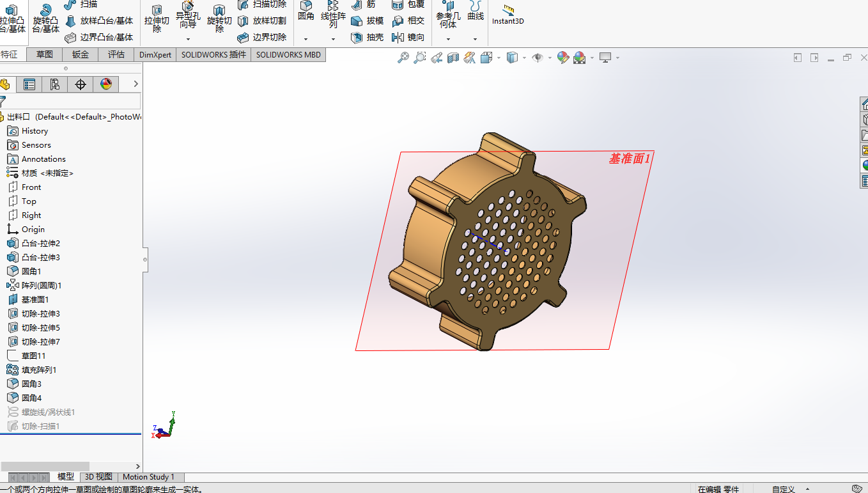Switch to the 草图 sketch tab
The height and width of the screenshot is (493, 868).
(45, 54)
